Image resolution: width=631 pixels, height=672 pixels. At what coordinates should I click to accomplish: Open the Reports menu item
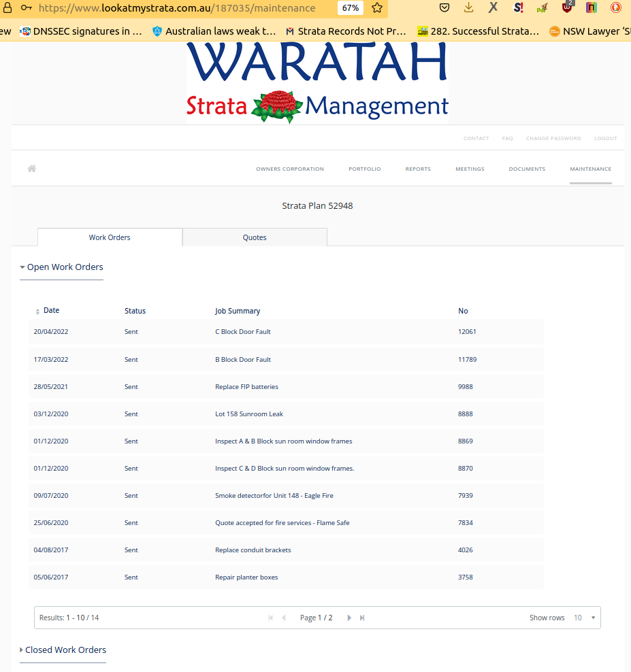click(x=418, y=169)
